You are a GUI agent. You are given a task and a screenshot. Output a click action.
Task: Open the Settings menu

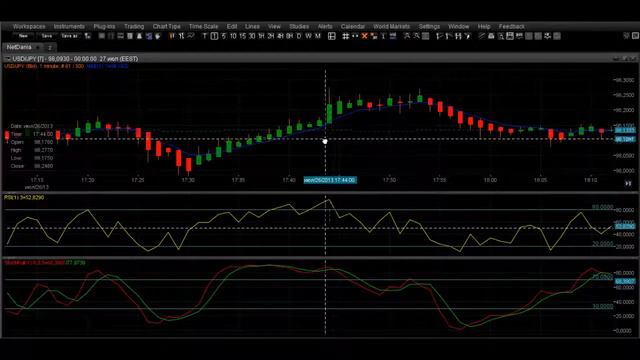(429, 27)
